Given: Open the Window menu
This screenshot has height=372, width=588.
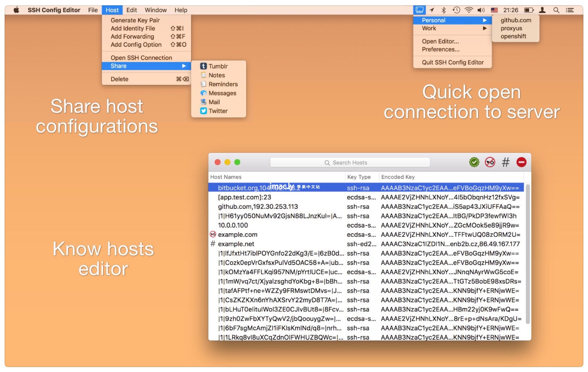Looking at the screenshot, I should click(x=156, y=10).
